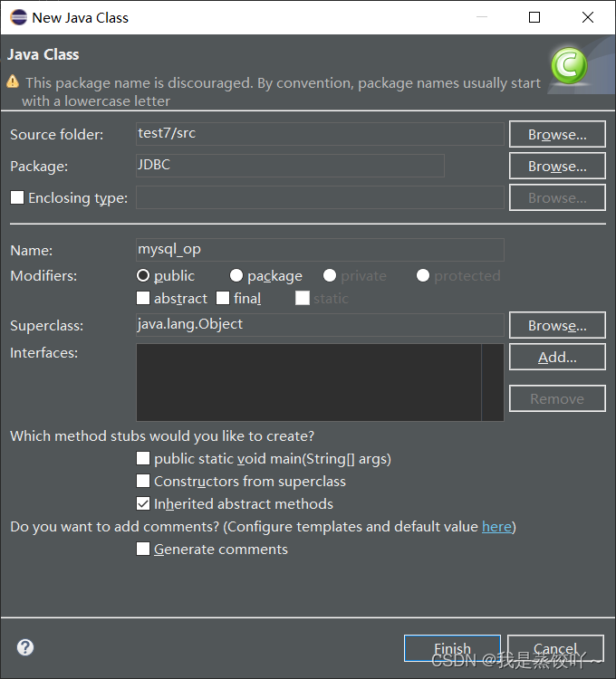
Task: Browse for the package
Action: [556, 166]
